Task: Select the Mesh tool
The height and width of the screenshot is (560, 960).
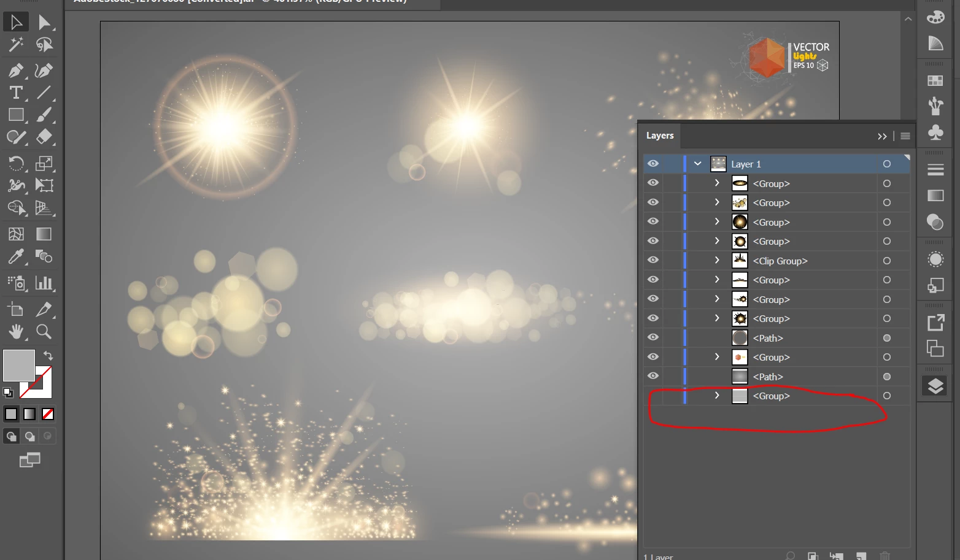Action: click(x=16, y=234)
